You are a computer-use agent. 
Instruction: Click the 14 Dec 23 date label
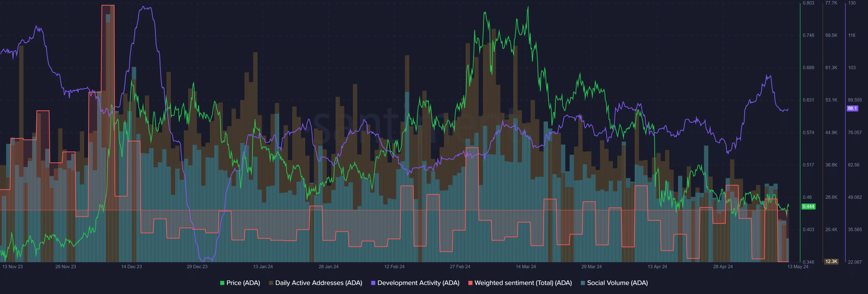(132, 267)
